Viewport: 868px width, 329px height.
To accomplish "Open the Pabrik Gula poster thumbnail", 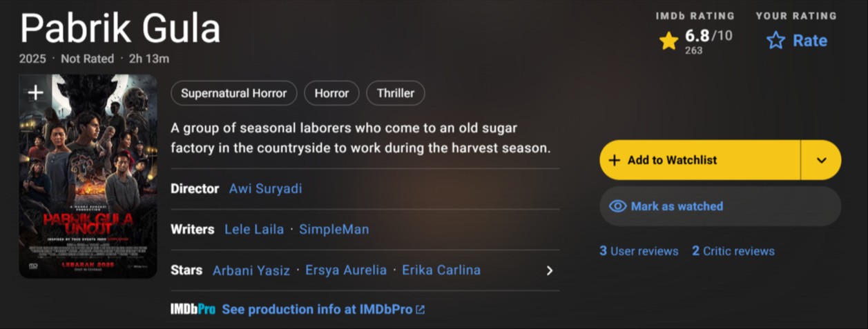I will 88,177.
